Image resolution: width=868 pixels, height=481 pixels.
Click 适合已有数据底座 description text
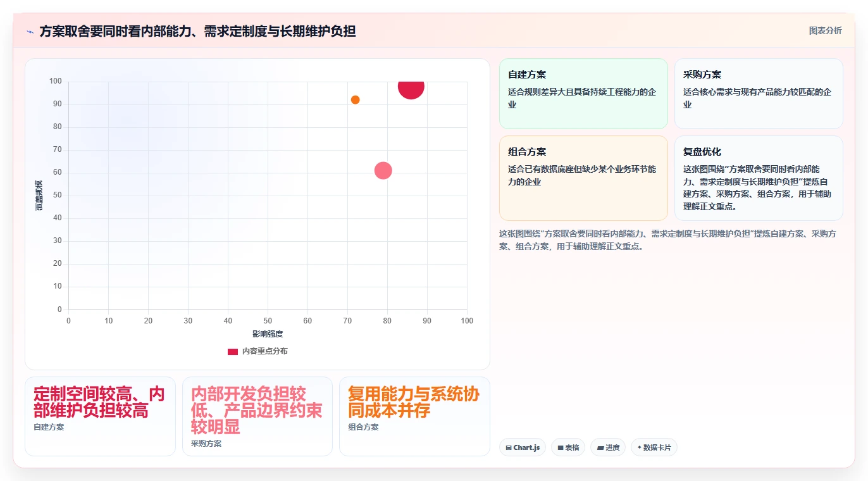(582, 175)
